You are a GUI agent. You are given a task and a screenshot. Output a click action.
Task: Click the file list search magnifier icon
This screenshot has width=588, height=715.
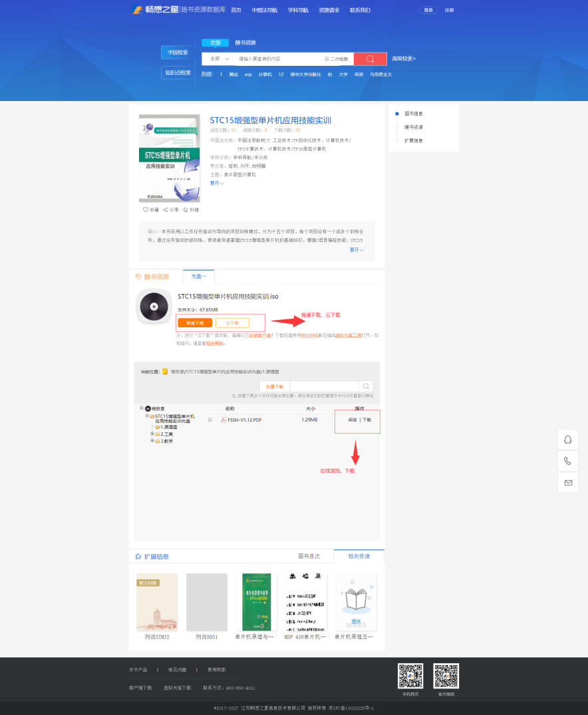point(366,386)
